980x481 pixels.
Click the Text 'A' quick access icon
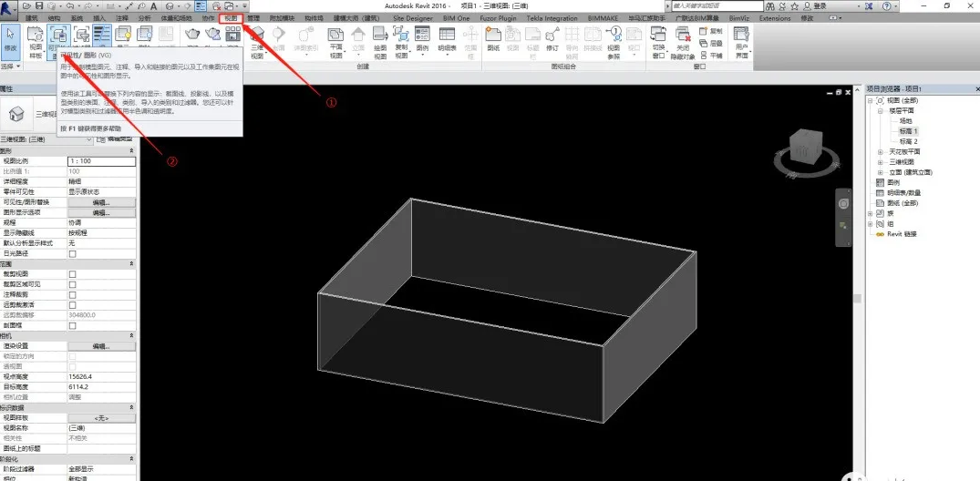[154, 5]
